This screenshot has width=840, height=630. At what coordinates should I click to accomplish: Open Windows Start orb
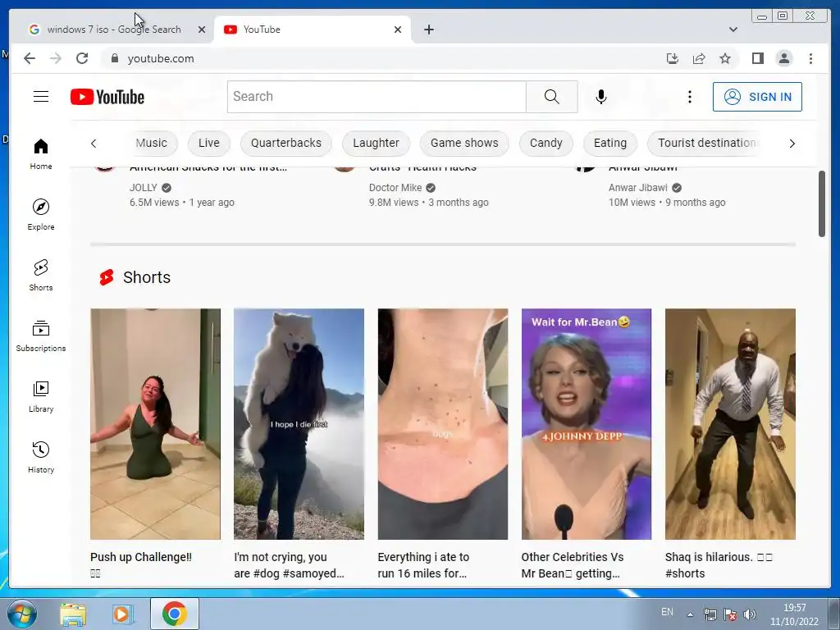click(x=22, y=614)
